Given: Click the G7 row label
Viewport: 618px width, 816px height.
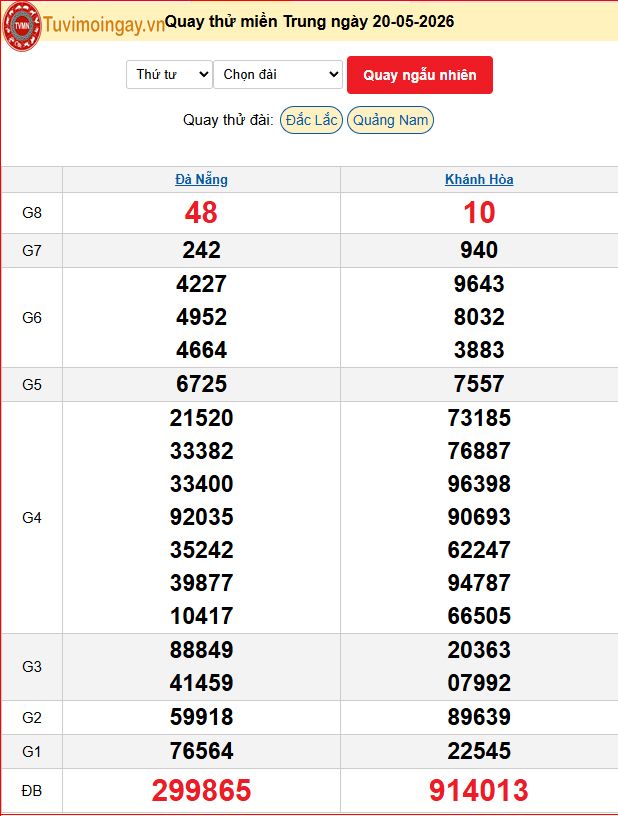Looking at the screenshot, I should click(32, 251).
